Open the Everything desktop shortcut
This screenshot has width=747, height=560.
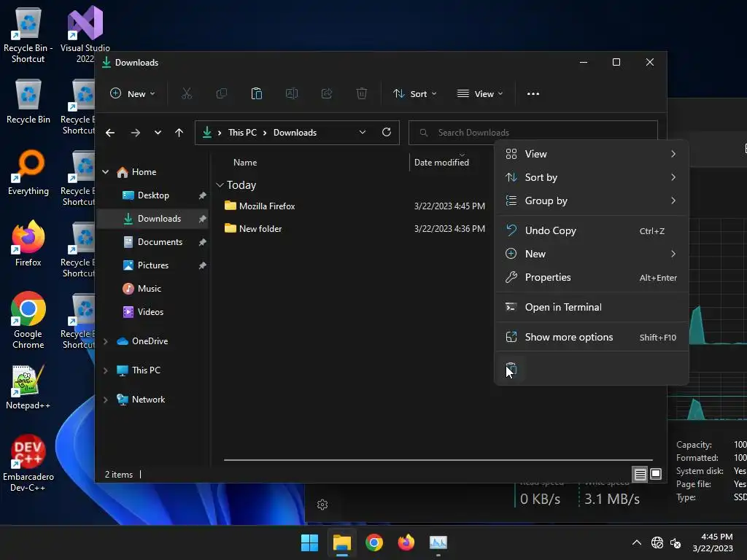click(28, 172)
